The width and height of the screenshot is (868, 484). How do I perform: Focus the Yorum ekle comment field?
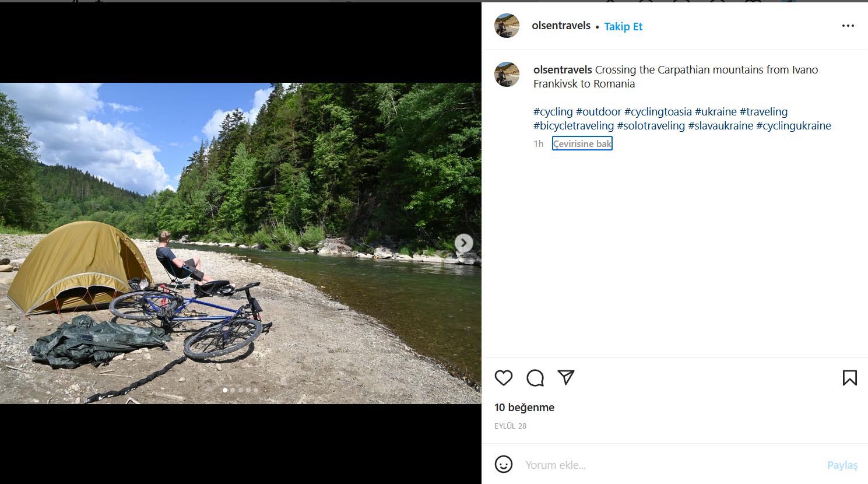(x=670, y=465)
